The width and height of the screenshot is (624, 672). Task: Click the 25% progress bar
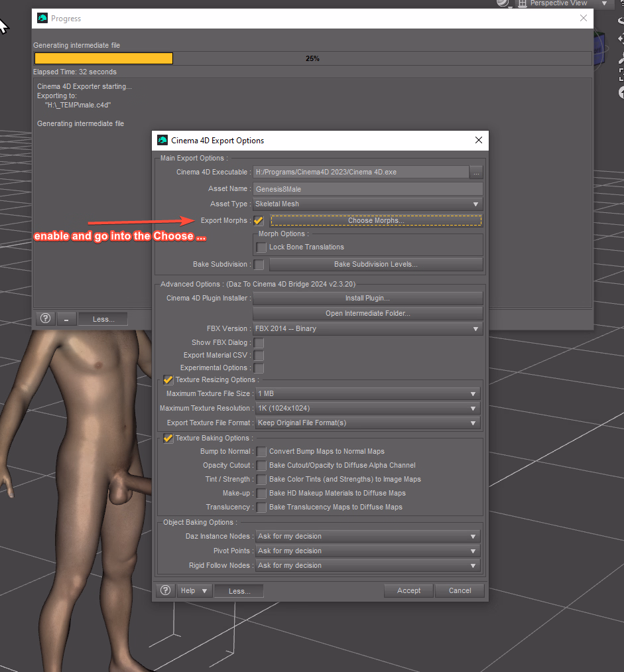coord(312,58)
